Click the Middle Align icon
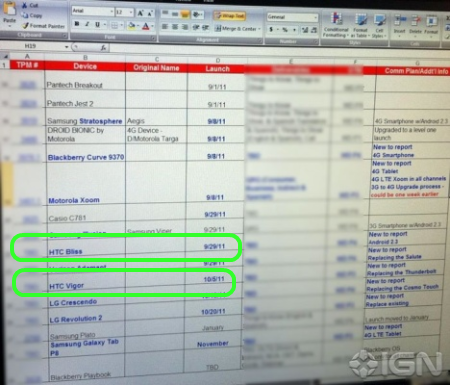Viewport: 450px width, 385px height. 175,14
